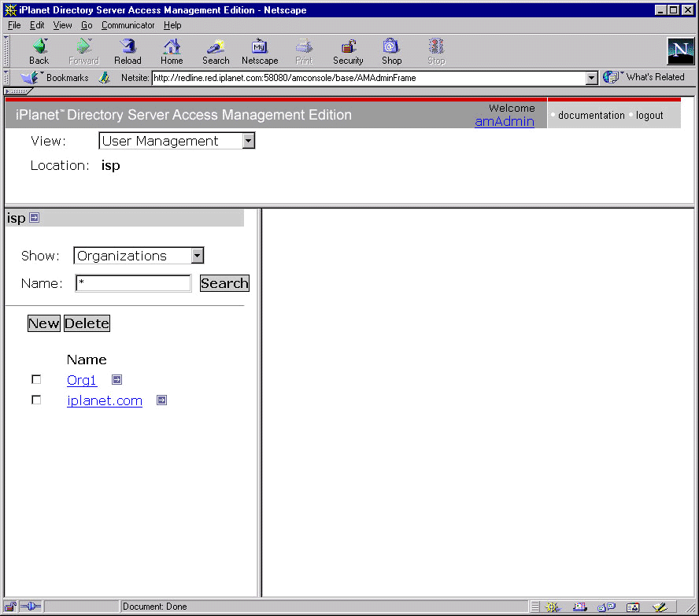Open What's Related icon
The image size is (699, 616).
tap(611, 77)
